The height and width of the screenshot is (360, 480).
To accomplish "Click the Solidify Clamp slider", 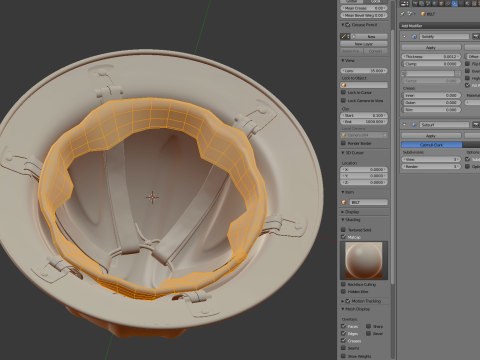I will 431,64.
